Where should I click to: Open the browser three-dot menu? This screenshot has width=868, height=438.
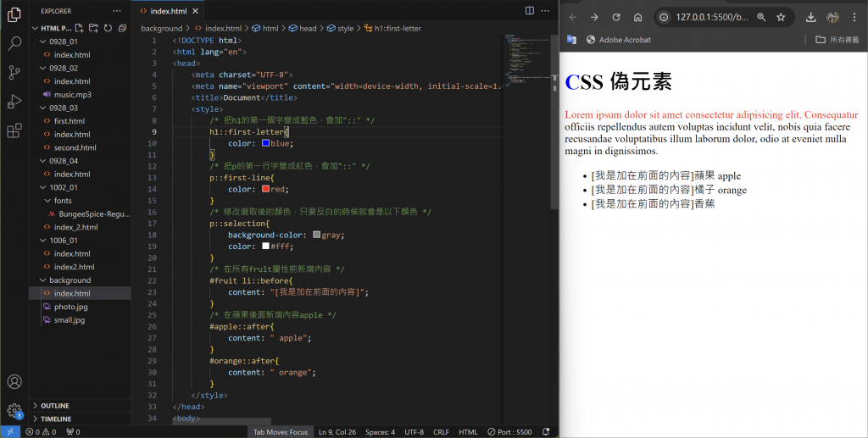(x=855, y=17)
